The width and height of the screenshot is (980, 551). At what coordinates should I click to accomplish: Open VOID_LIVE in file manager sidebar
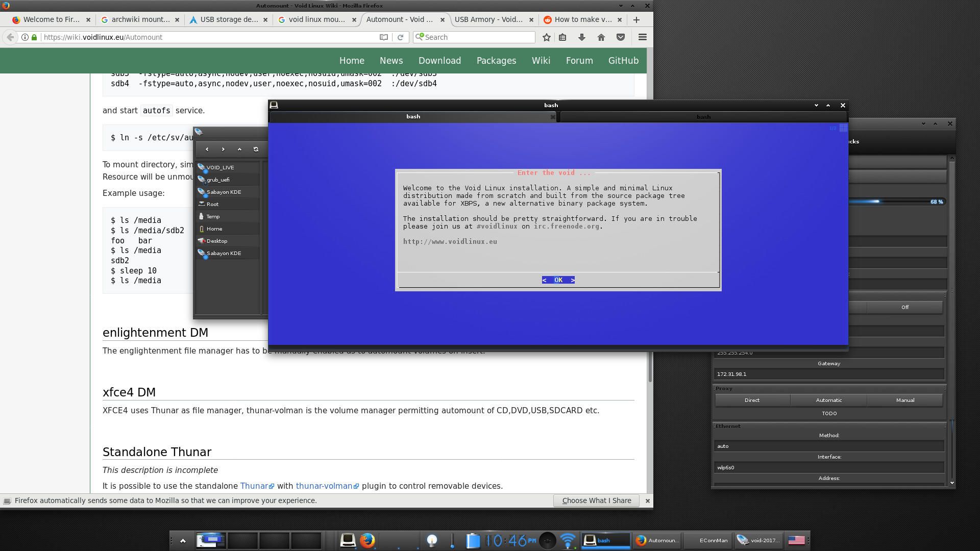point(228,167)
